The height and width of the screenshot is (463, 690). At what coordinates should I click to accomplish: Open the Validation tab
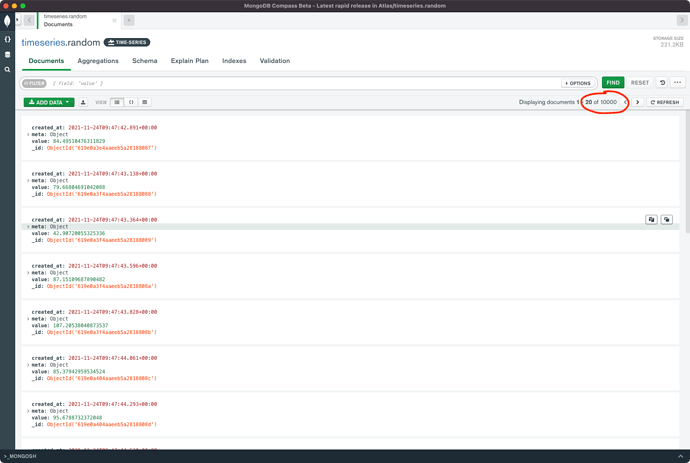coord(275,61)
